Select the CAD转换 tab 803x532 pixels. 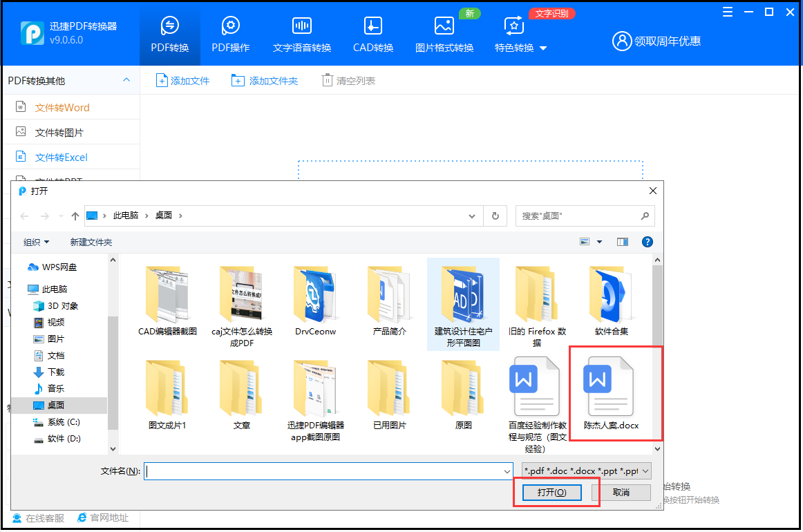tap(373, 34)
